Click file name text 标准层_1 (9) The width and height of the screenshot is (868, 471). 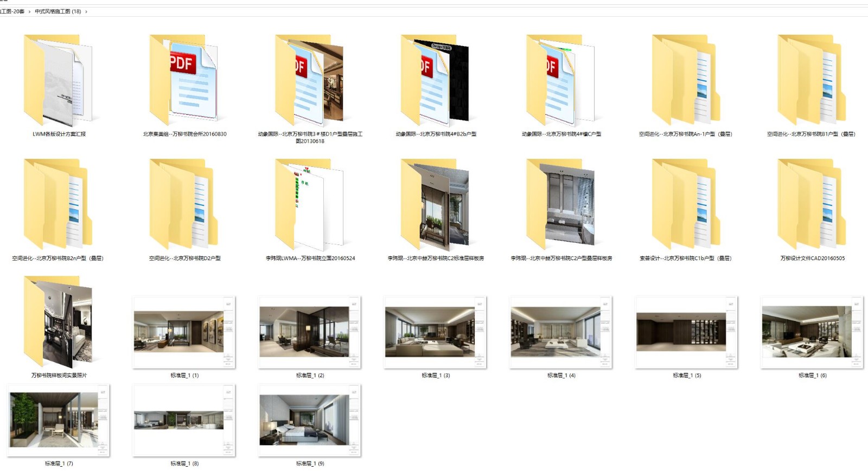click(x=310, y=463)
